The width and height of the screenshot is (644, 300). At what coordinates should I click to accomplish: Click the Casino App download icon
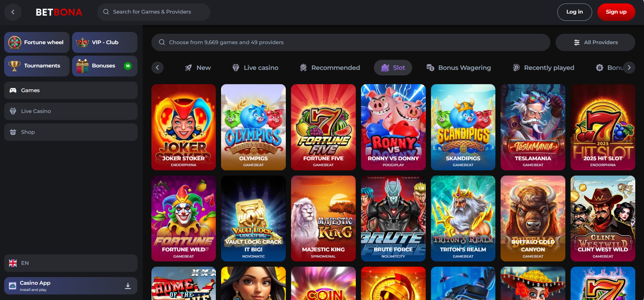click(128, 286)
